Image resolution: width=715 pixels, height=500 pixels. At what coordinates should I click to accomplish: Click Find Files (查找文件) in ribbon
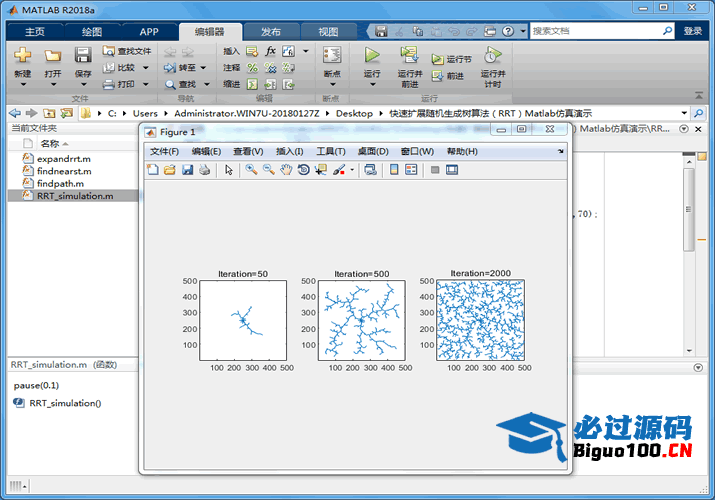coord(127,51)
